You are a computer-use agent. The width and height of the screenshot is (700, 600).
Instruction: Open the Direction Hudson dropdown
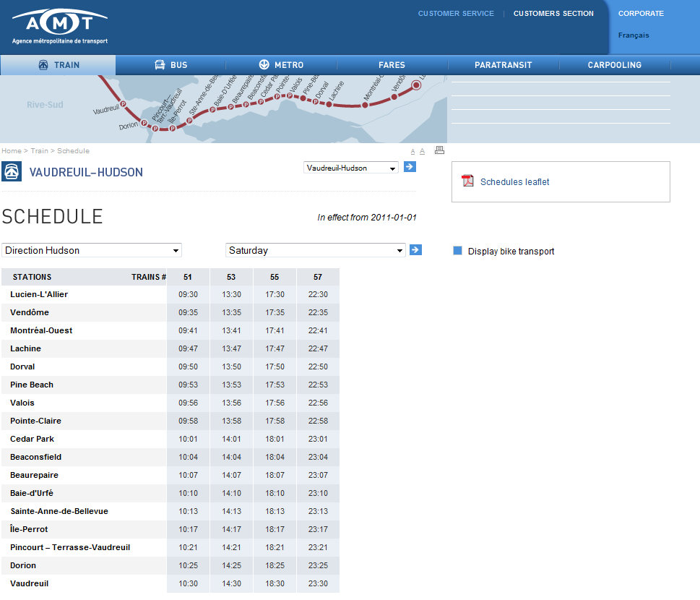pyautogui.click(x=92, y=250)
